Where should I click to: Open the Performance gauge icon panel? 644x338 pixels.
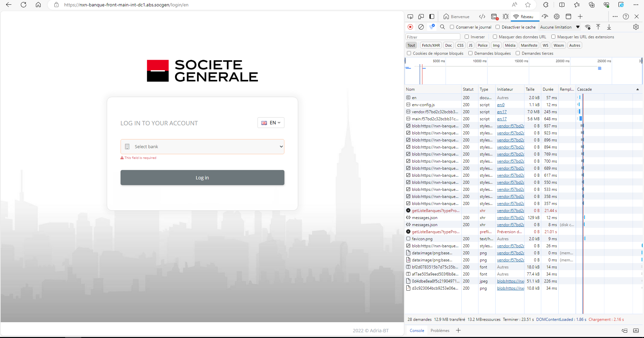point(545,16)
